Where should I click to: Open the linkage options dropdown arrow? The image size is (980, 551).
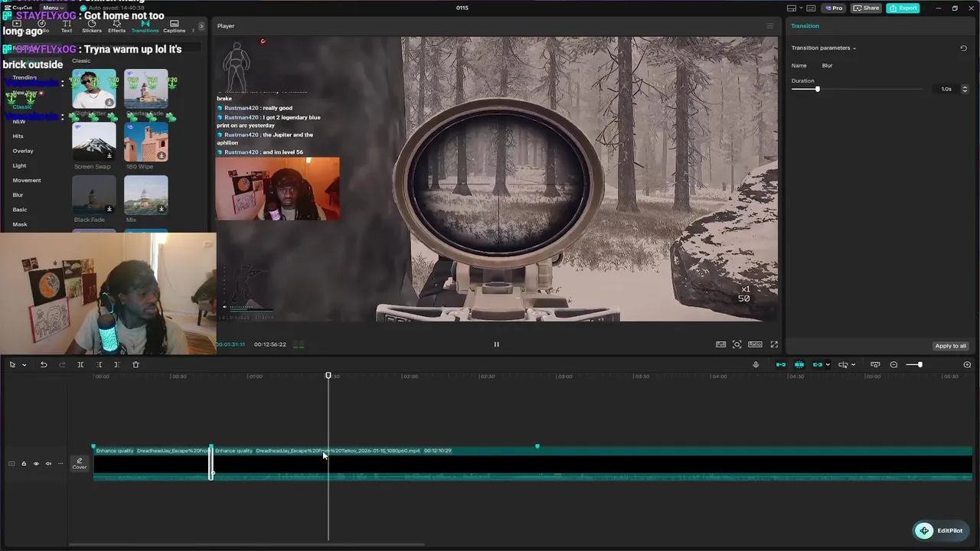click(828, 365)
